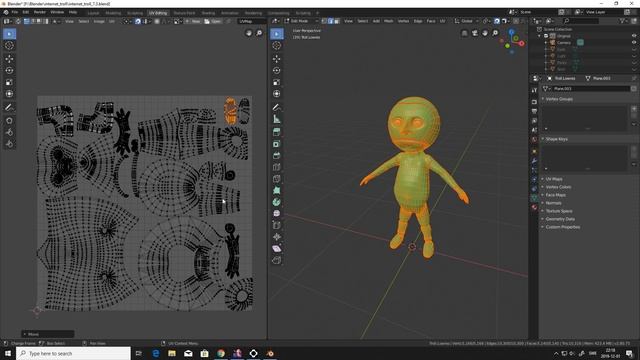Select the Rotate tool in UV editor toolbar
Image resolution: width=640 pixels, height=360 pixels.
pos(9,70)
